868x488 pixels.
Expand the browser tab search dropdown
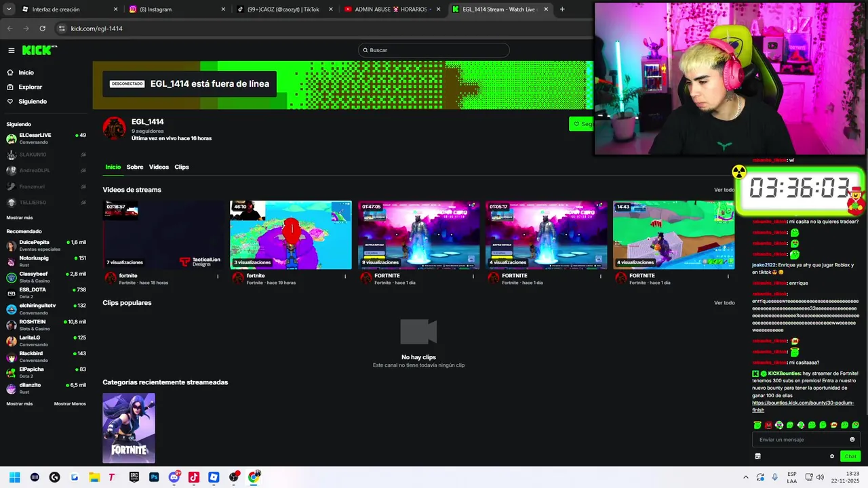9,9
